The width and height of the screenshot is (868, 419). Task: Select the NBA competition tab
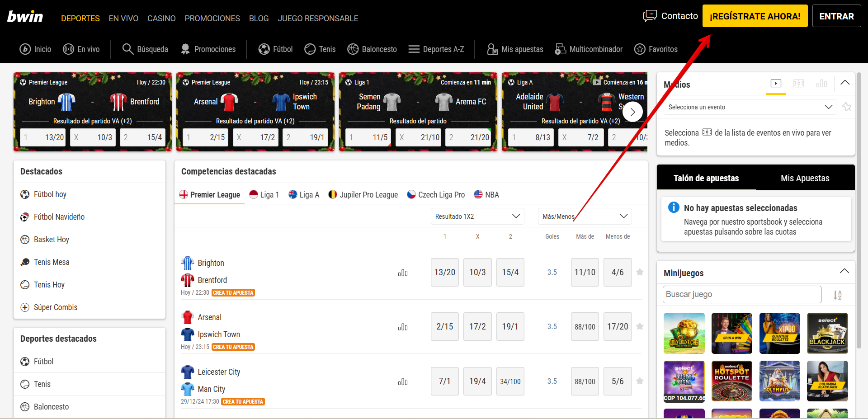click(x=486, y=195)
